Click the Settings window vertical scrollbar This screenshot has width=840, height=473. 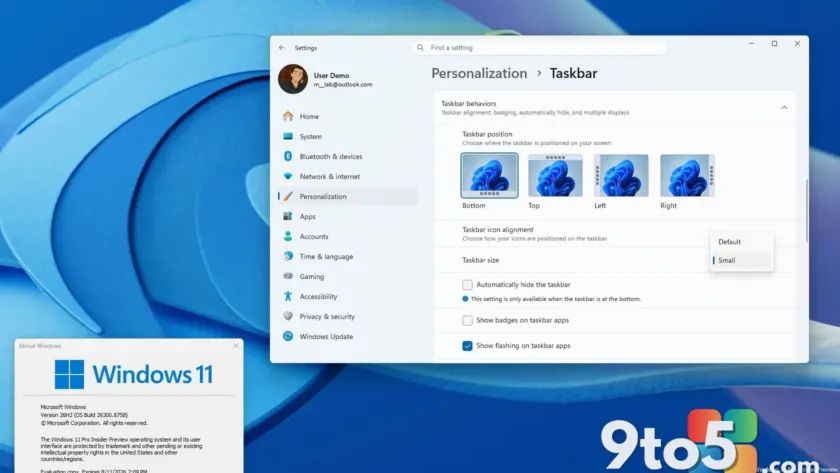pos(806,210)
